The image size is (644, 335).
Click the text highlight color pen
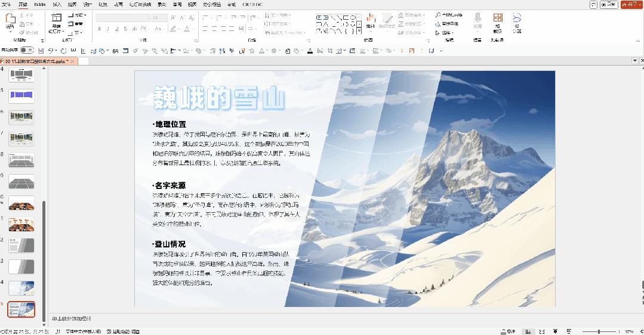tap(173, 29)
